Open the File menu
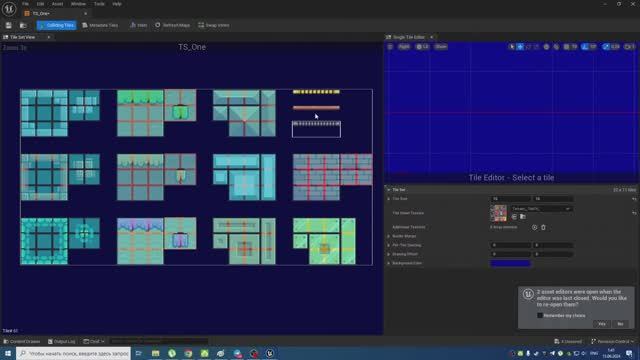This screenshot has height=360, width=640. (25, 4)
